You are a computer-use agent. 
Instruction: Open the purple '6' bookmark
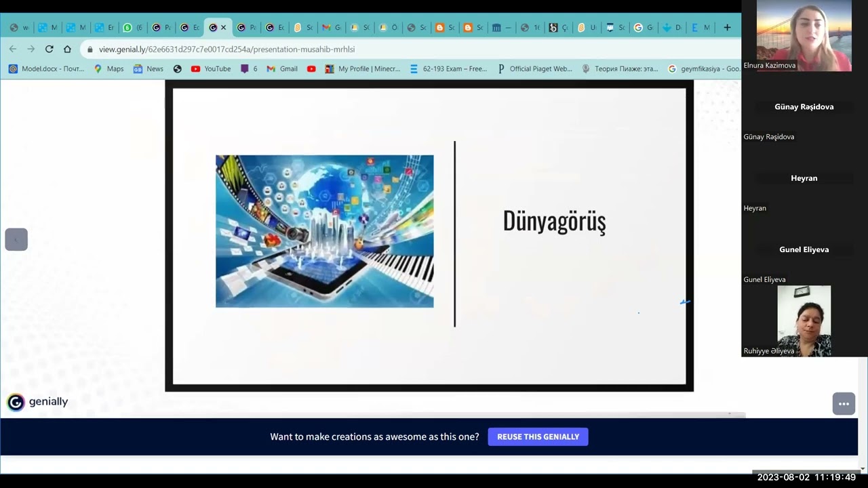tap(249, 68)
